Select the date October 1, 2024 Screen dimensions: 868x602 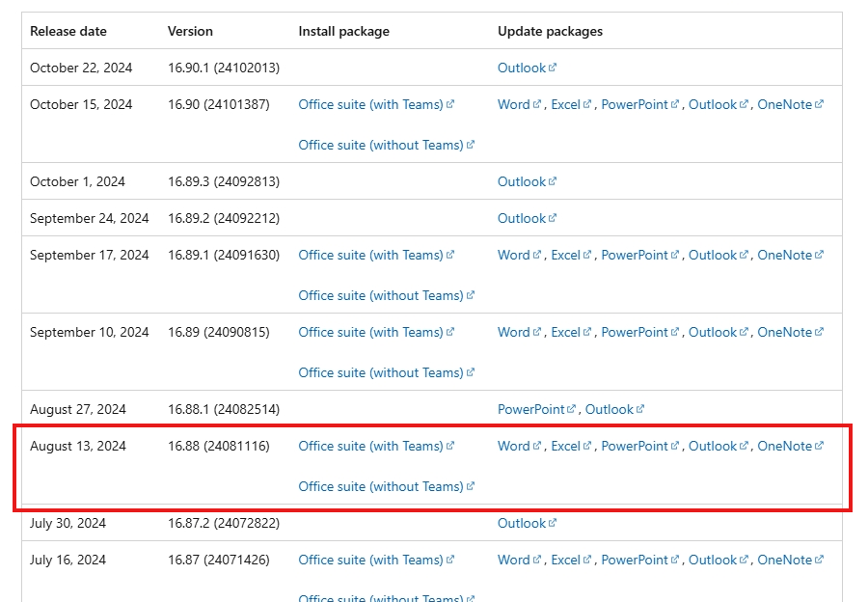pos(77,181)
